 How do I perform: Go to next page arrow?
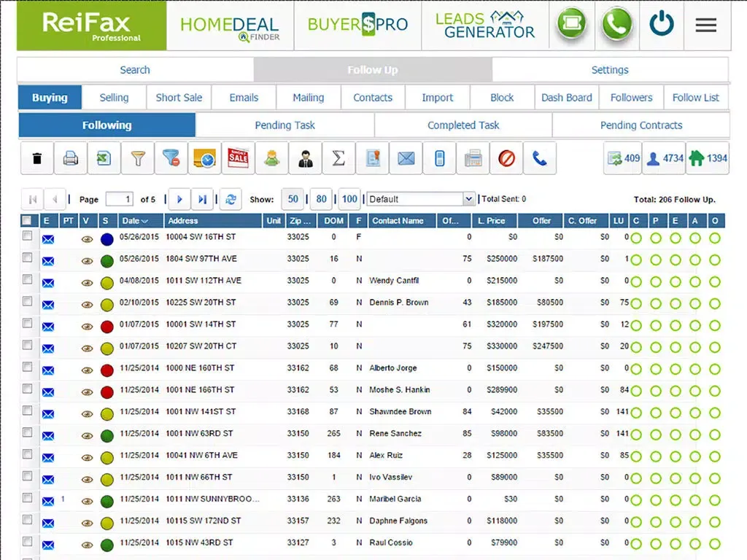pos(179,199)
